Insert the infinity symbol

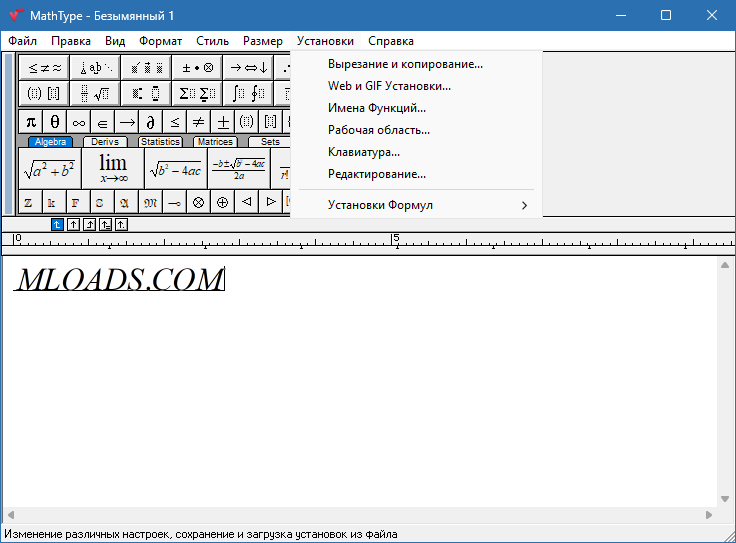(x=78, y=122)
